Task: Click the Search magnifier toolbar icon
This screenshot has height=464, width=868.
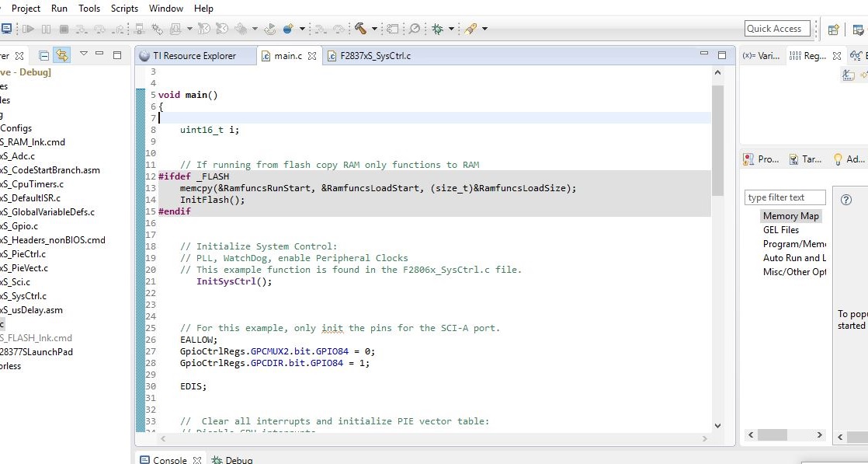Action: pyautogui.click(x=414, y=29)
